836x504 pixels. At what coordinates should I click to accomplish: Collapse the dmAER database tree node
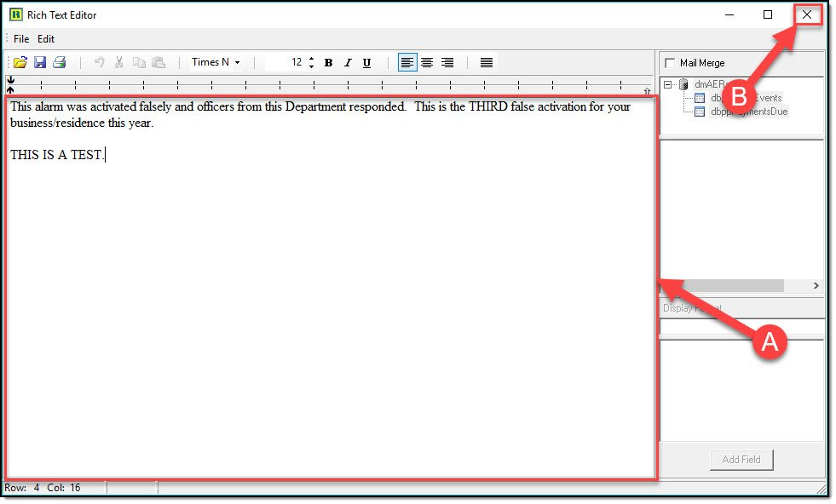coord(667,84)
